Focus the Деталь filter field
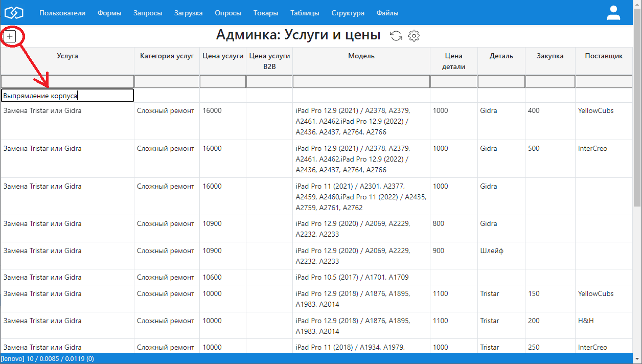This screenshot has height=364, width=642. click(501, 82)
